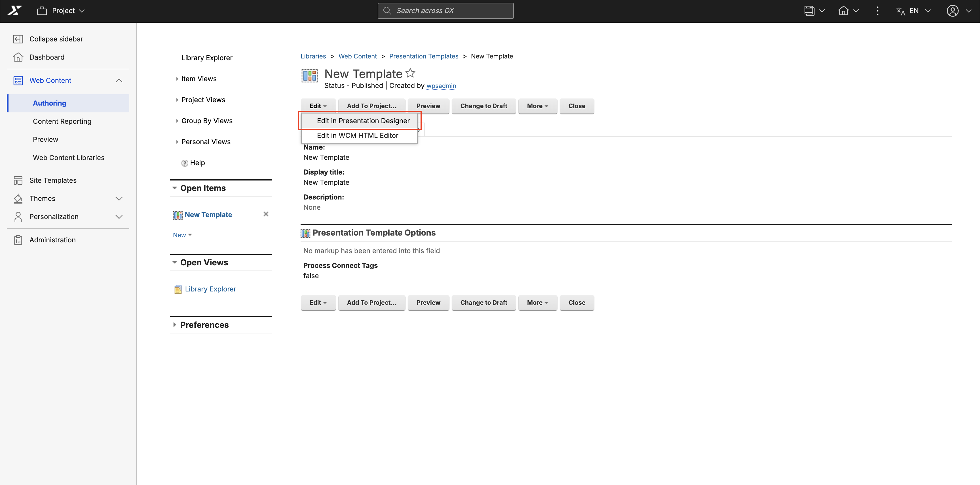
Task: Click the language translate icon
Action: [901, 11]
